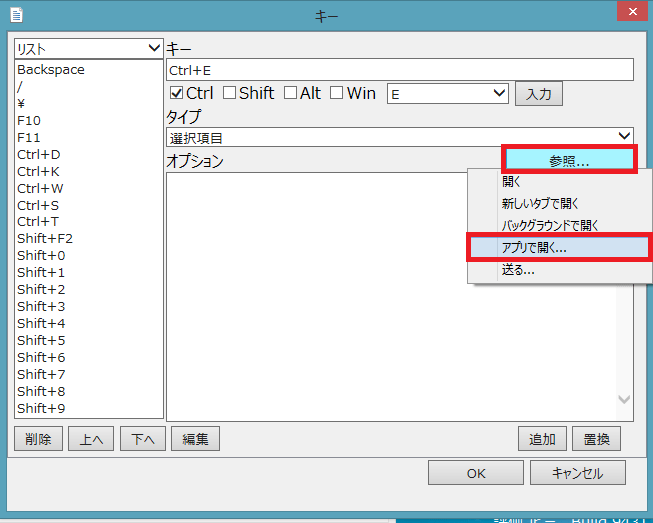The width and height of the screenshot is (653, 523).
Task: Click the Ctrl+E key input field
Action: coord(400,69)
